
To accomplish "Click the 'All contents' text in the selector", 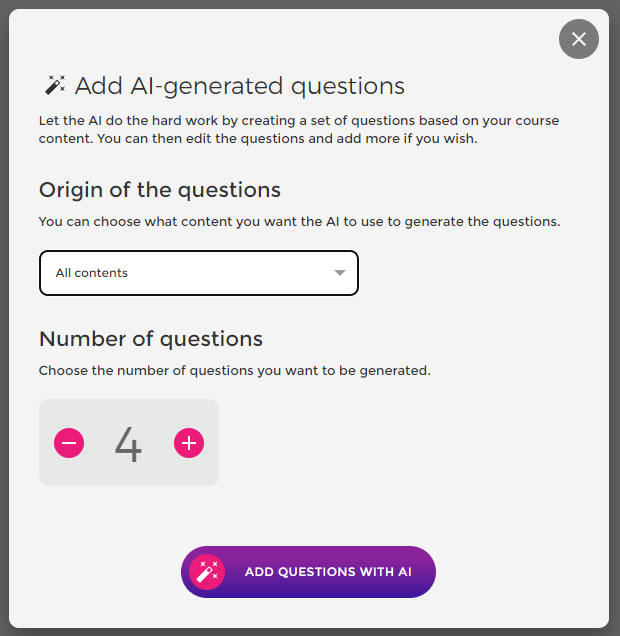I will [x=92, y=273].
